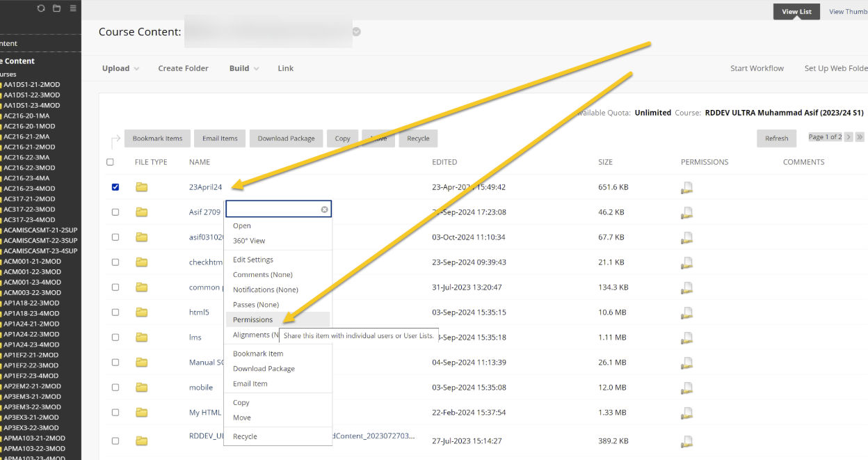This screenshot has height=460, width=868.
Task: Check the checkbox for the lms folder
Action: coord(115,338)
